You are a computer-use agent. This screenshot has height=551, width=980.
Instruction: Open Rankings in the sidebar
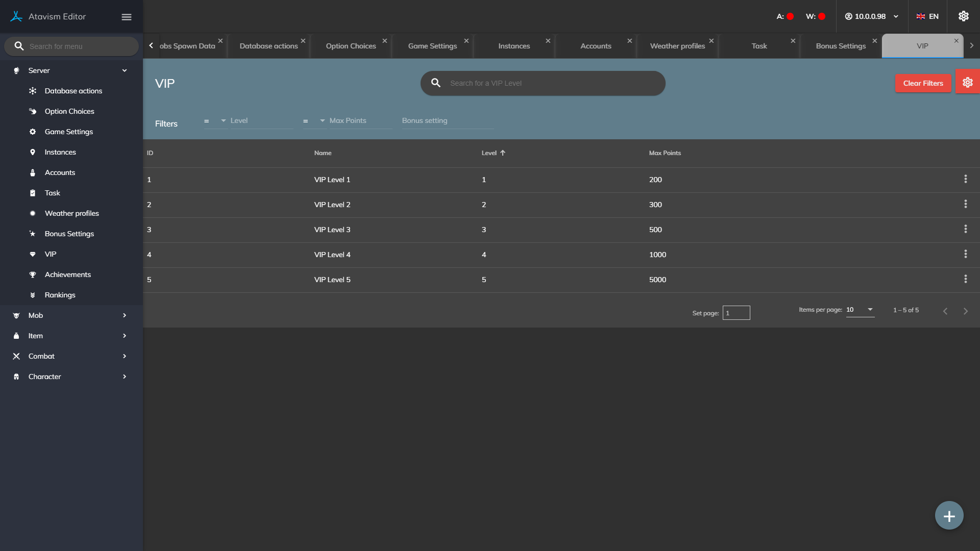click(x=60, y=295)
